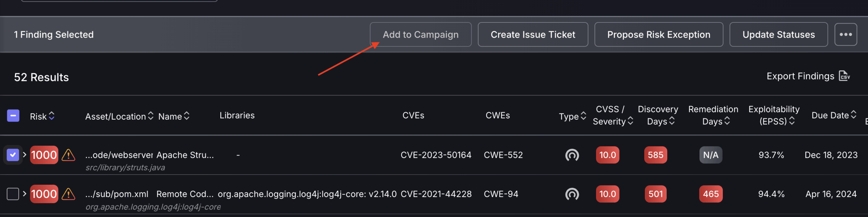Click the type icon for CVE-2023-50164
The height and width of the screenshot is (217, 868).
click(x=572, y=155)
